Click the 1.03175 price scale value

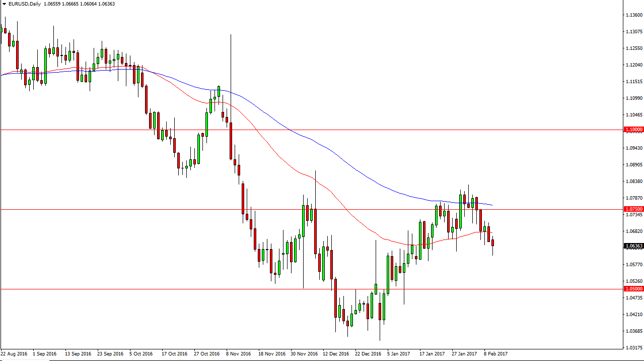(633, 348)
